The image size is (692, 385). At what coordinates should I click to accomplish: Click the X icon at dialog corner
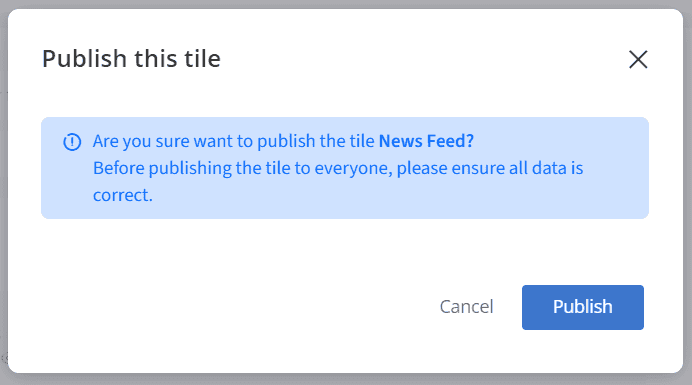638,59
